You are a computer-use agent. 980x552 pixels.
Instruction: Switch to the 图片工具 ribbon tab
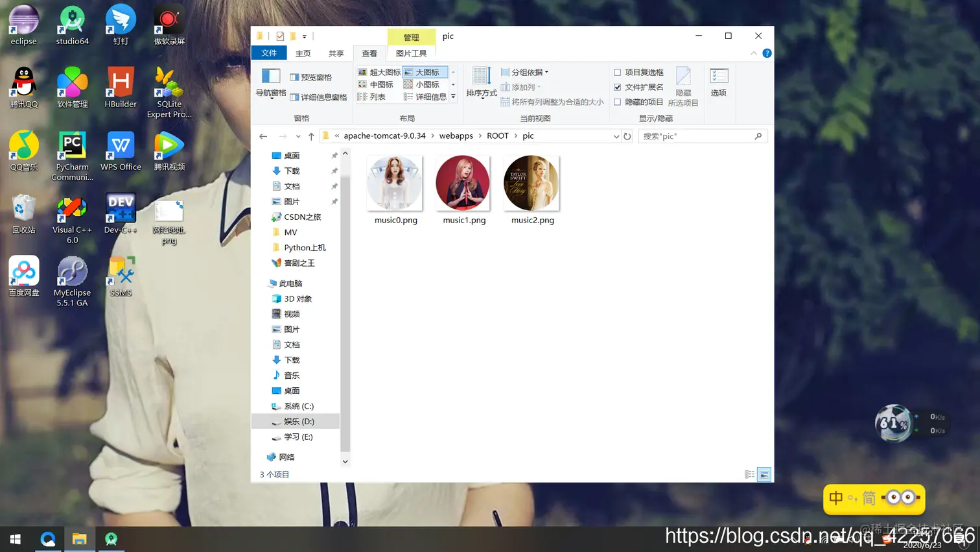(x=411, y=53)
